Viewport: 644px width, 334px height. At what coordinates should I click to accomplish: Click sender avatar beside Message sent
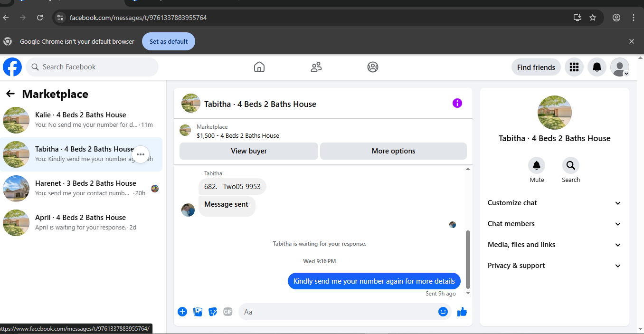(x=188, y=210)
